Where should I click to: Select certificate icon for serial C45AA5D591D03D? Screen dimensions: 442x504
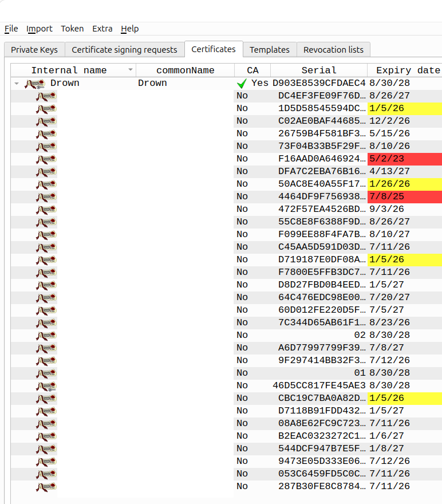point(46,247)
